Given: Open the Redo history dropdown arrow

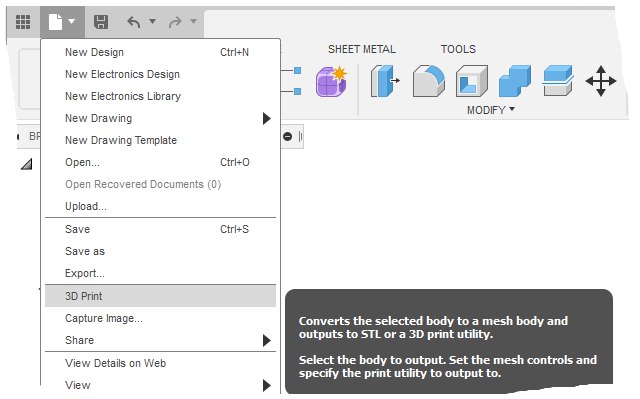Looking at the screenshot, I should click(x=193, y=21).
